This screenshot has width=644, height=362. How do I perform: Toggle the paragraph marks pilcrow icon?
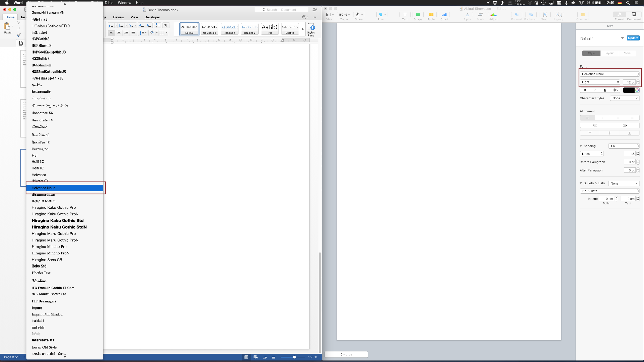pos(166,25)
